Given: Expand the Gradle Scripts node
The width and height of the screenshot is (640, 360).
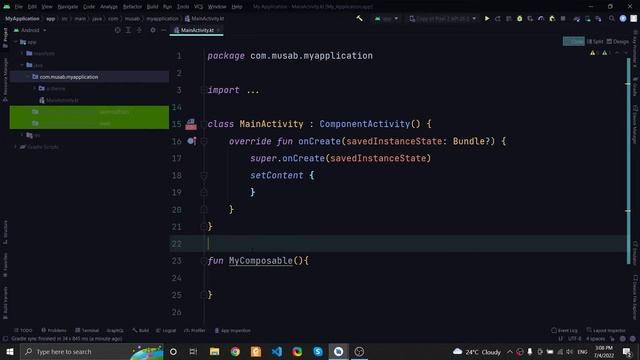Looking at the screenshot, I should 16,147.
